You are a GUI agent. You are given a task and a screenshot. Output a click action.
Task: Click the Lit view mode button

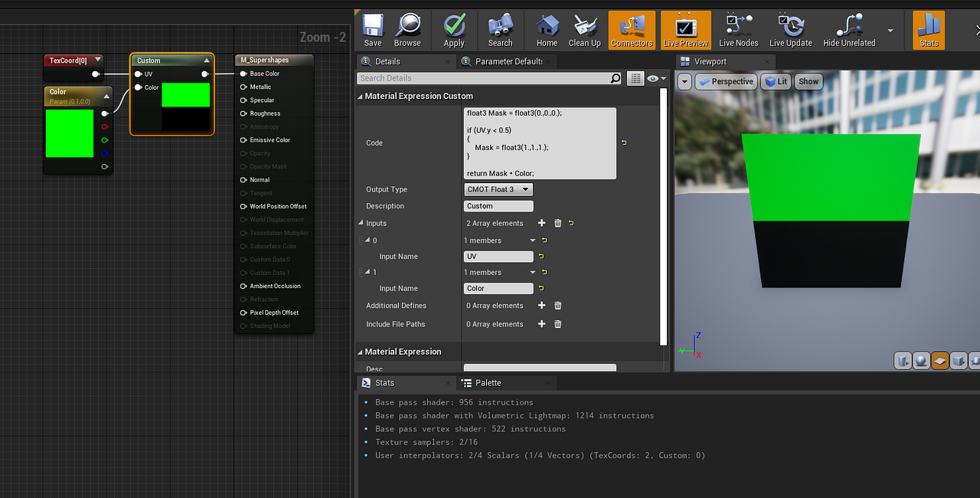click(776, 81)
